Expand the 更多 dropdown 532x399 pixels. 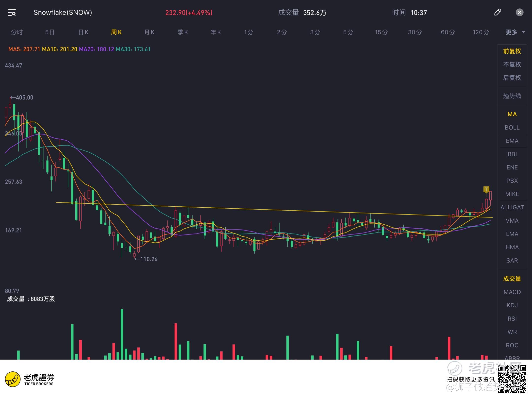(x=515, y=32)
